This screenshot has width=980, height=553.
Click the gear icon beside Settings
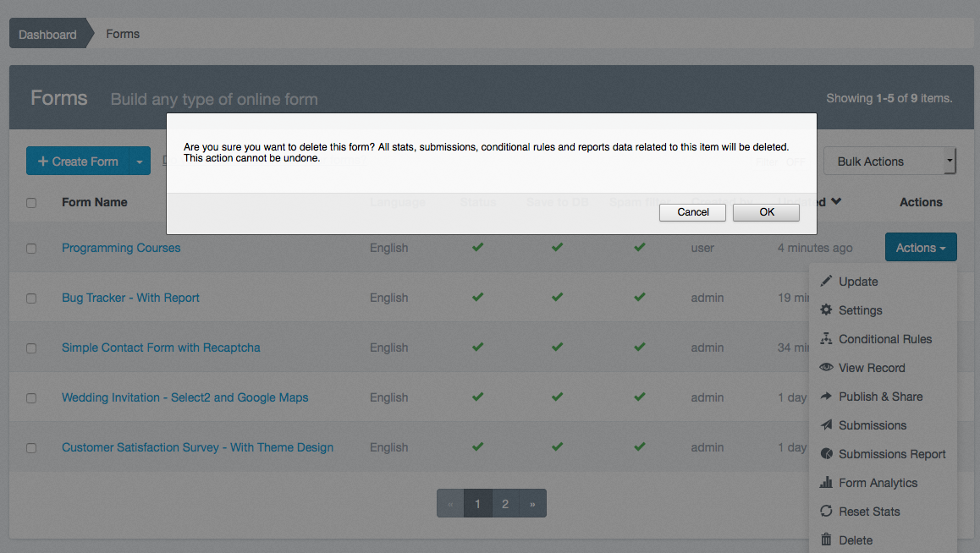(826, 310)
